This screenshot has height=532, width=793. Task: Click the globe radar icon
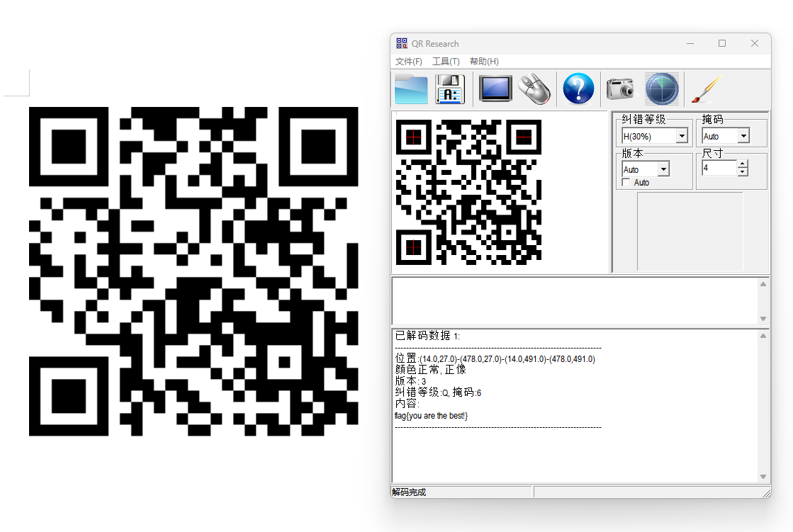[662, 89]
